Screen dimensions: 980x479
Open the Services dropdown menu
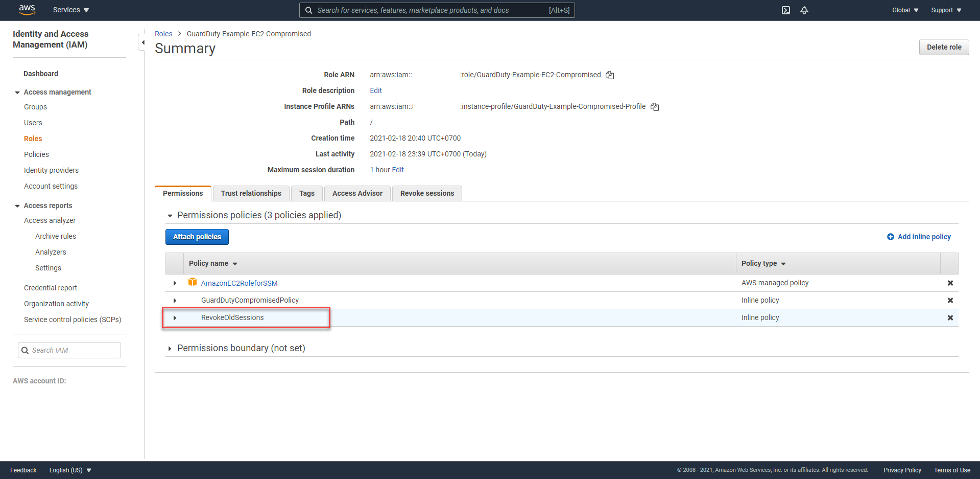tap(71, 10)
